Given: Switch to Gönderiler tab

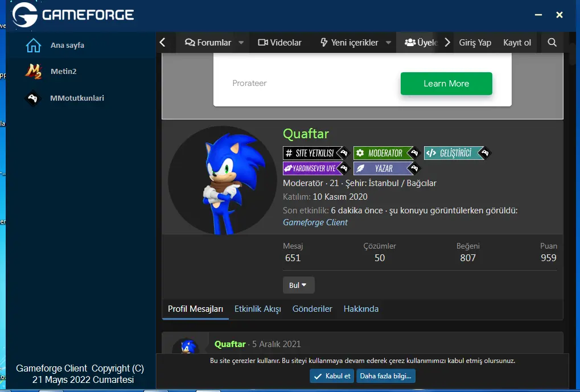Looking at the screenshot, I should (312, 309).
